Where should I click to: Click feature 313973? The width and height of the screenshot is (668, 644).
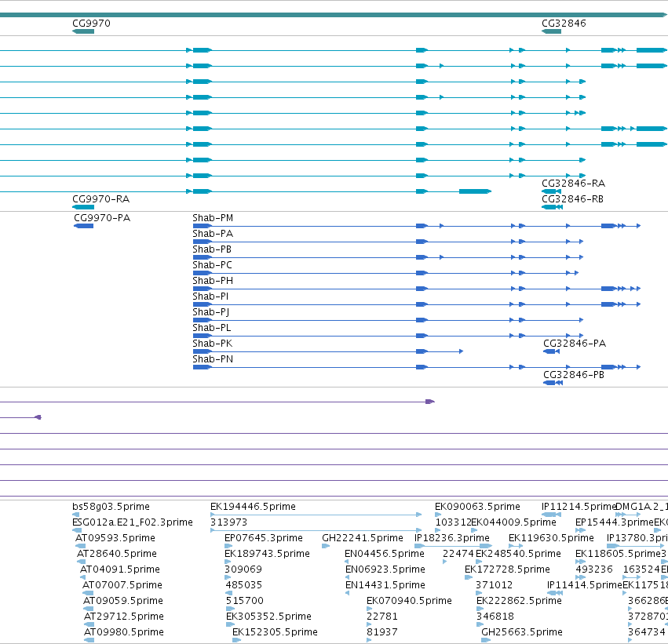click(x=228, y=522)
